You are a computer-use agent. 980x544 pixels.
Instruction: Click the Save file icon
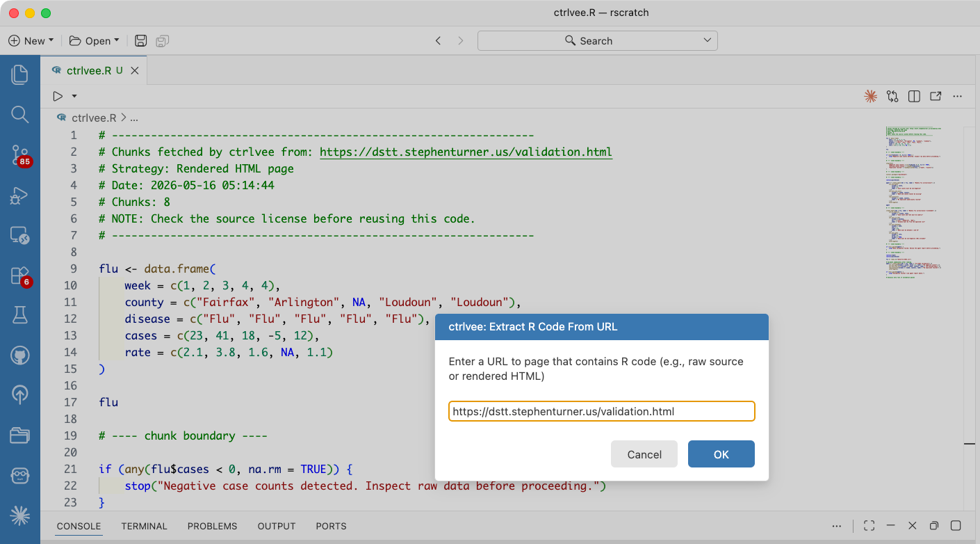[x=141, y=41]
